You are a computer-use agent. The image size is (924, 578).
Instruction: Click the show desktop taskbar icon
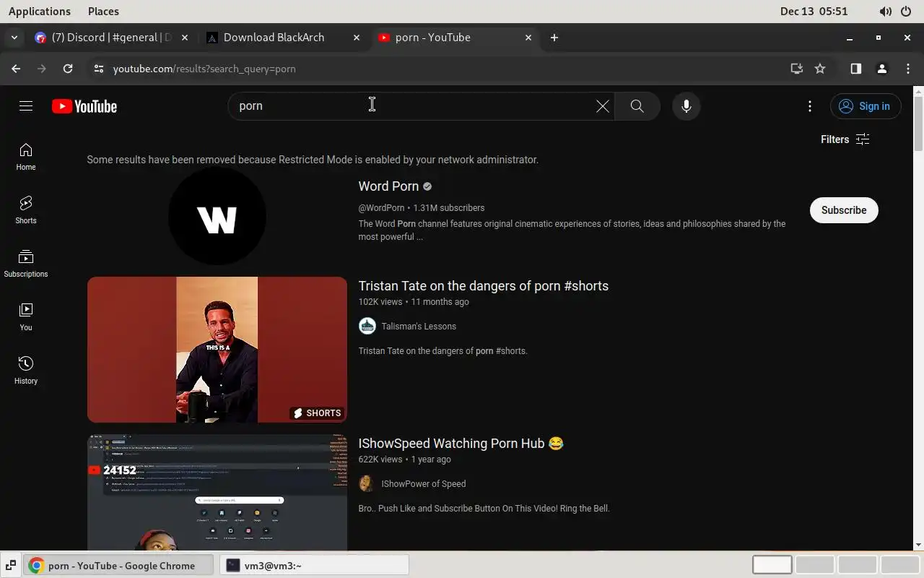[11, 565]
